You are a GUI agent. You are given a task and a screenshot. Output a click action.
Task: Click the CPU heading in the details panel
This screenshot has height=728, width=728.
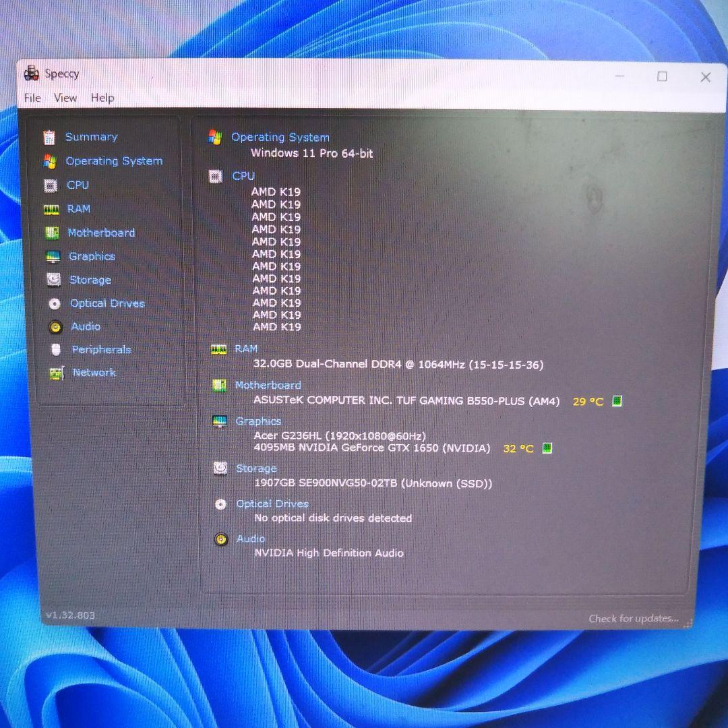click(243, 176)
